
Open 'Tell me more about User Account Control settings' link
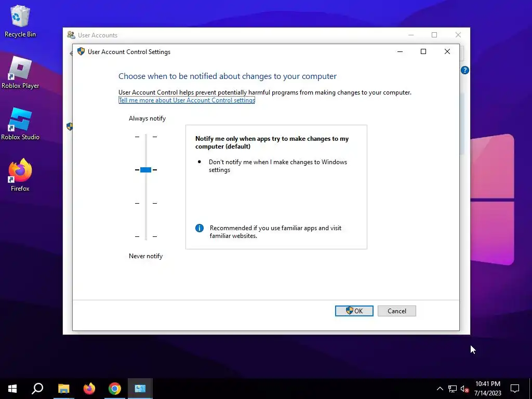187,100
